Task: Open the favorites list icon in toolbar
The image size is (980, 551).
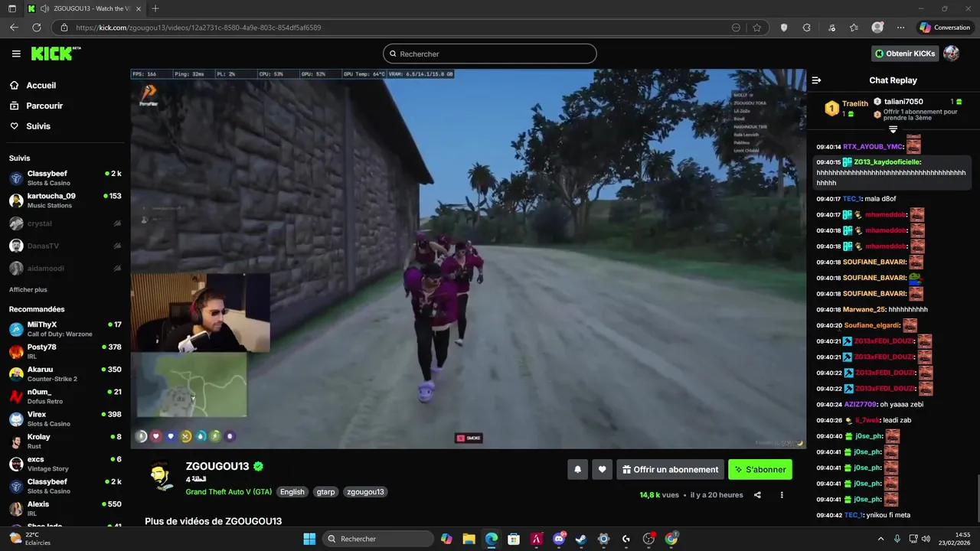Action: point(854,28)
